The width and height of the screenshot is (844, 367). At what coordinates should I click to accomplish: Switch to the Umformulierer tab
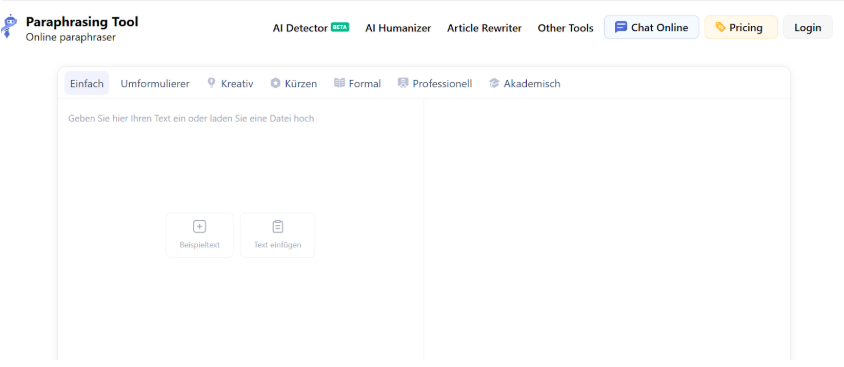(x=155, y=83)
